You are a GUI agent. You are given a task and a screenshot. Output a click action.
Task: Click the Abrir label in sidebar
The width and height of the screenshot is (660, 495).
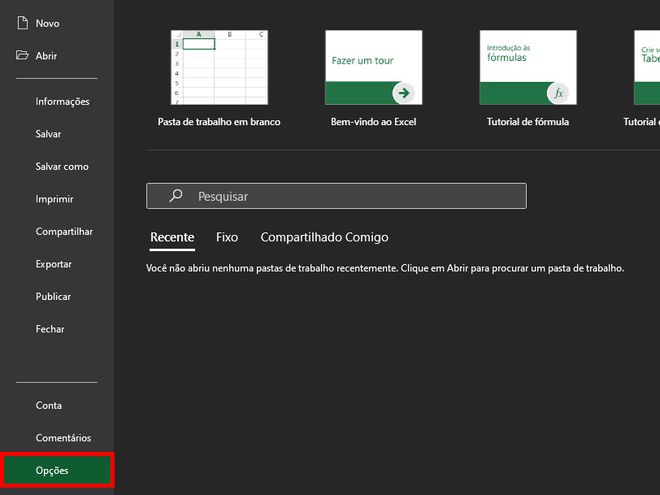46,56
